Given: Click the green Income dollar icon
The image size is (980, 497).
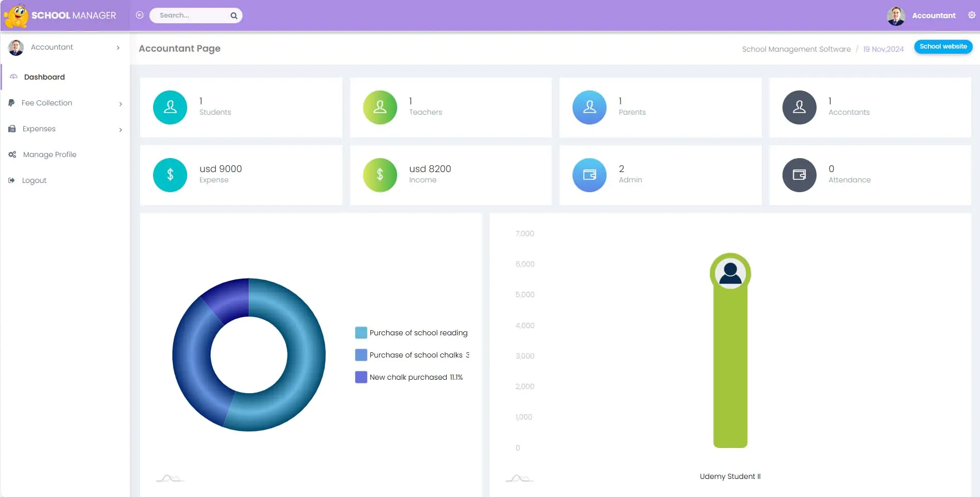Looking at the screenshot, I should point(380,175).
